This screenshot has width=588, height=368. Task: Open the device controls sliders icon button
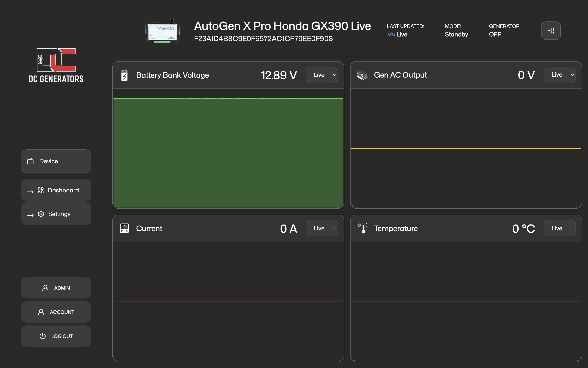pyautogui.click(x=551, y=31)
